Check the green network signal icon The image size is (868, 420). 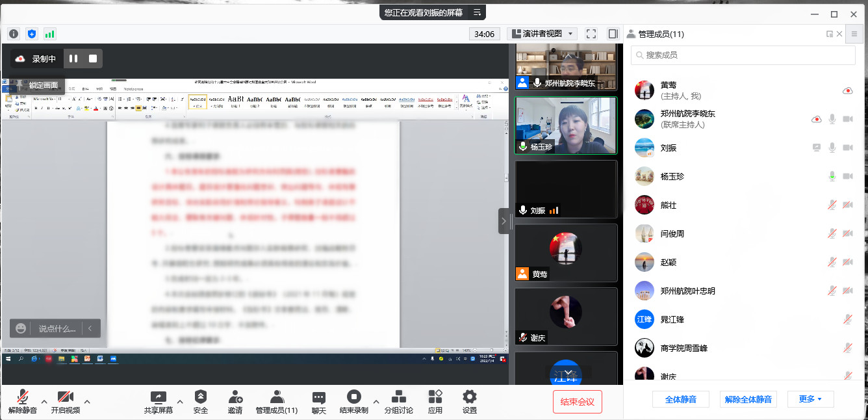pyautogui.click(x=49, y=34)
